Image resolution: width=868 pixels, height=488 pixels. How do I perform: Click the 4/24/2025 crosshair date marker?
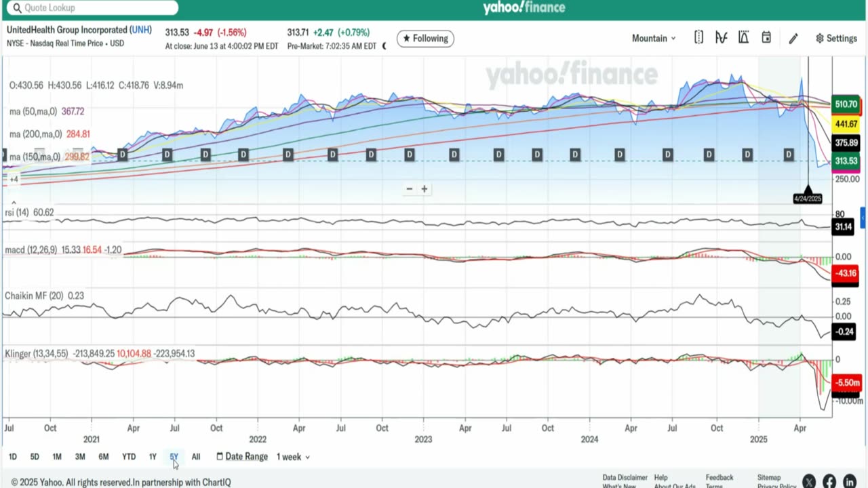pos(808,199)
